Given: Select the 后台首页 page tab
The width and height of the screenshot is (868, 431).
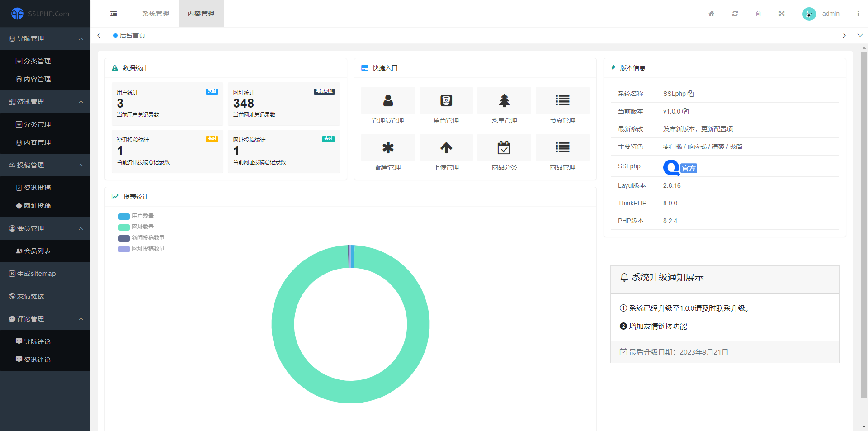Looking at the screenshot, I should click(130, 35).
